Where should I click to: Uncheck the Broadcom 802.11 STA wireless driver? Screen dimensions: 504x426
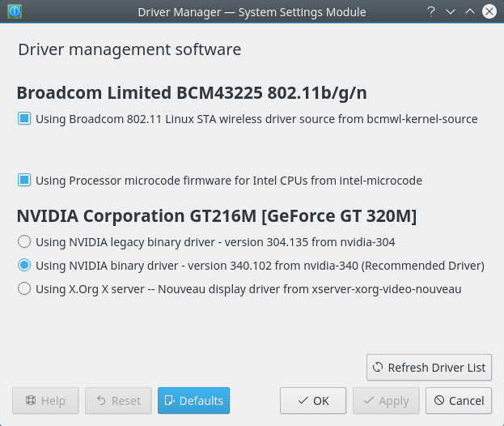[x=24, y=119]
